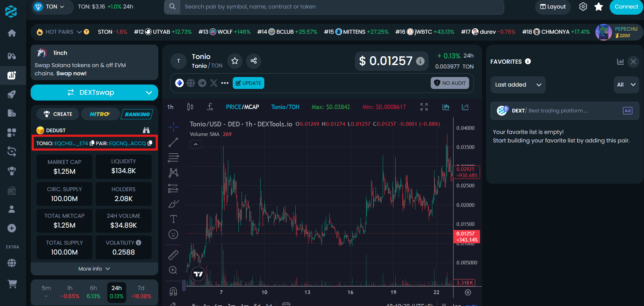Click the UPDATE button
The width and height of the screenshot is (644, 306).
[248, 83]
